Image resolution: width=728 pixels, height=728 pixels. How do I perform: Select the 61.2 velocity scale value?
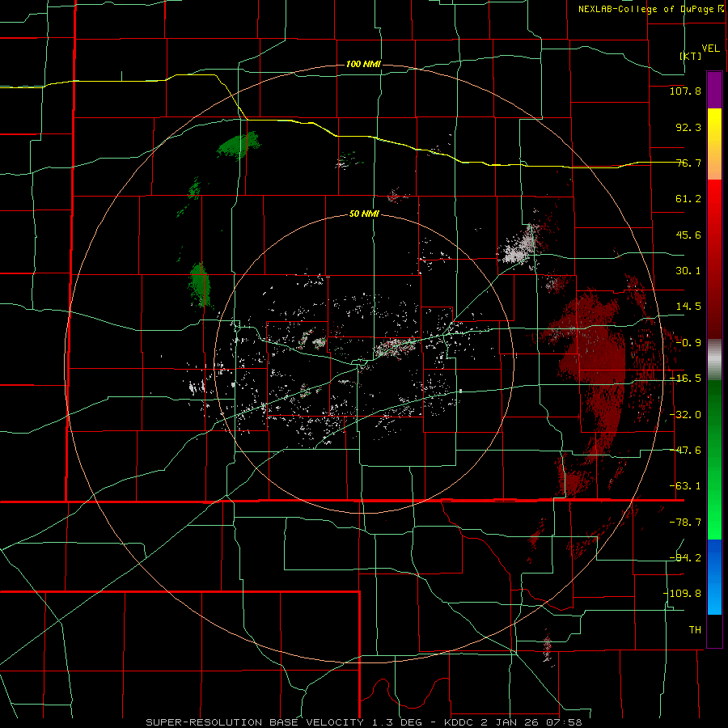coord(688,199)
